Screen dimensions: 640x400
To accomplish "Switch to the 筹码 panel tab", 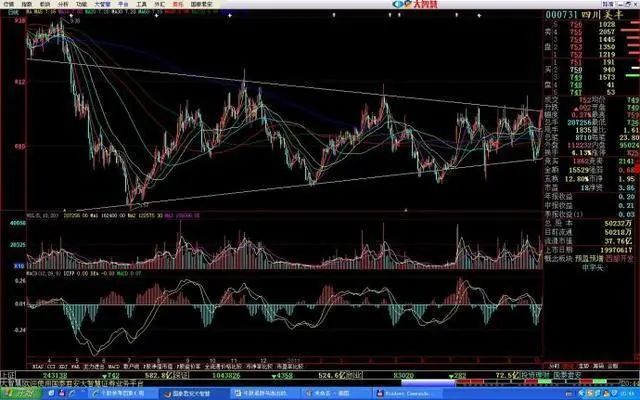I will (598, 366).
